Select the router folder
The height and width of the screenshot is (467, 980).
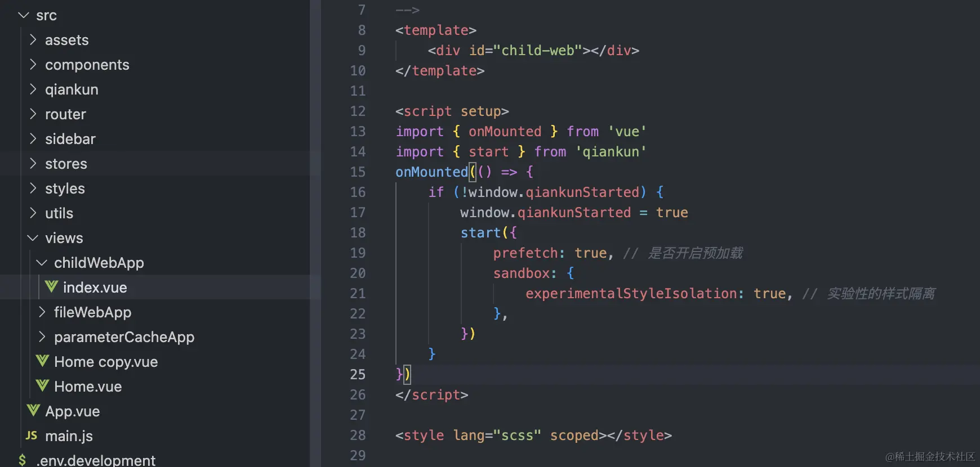(x=65, y=114)
